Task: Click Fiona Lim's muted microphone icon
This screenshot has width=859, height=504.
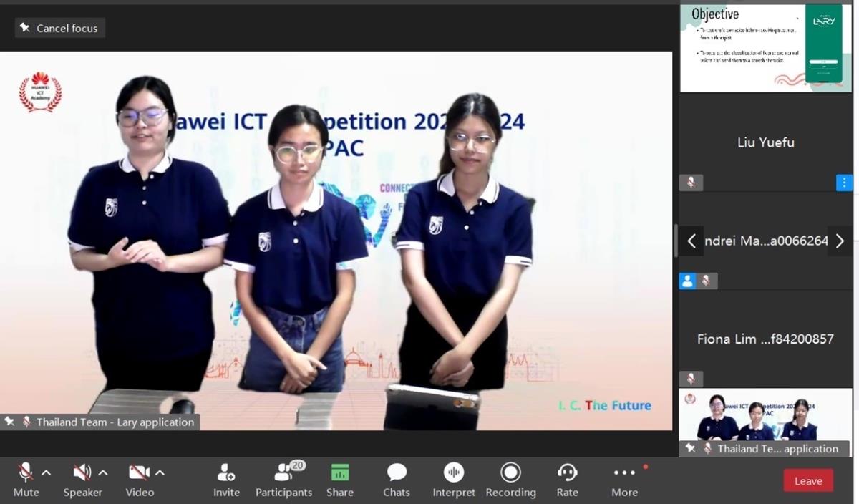Action: point(691,379)
